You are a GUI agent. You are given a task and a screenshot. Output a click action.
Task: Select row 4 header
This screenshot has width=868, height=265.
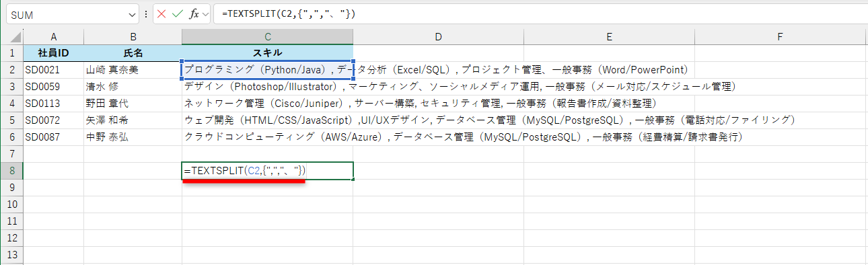point(11,103)
